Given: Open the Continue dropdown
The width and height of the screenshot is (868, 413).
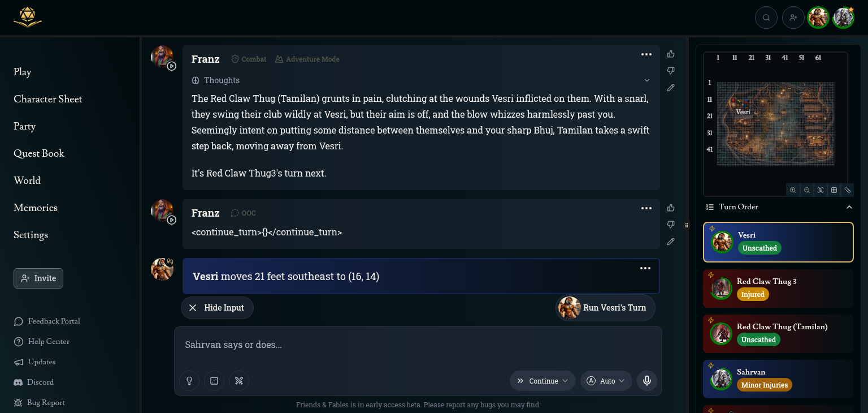Looking at the screenshot, I should point(542,381).
